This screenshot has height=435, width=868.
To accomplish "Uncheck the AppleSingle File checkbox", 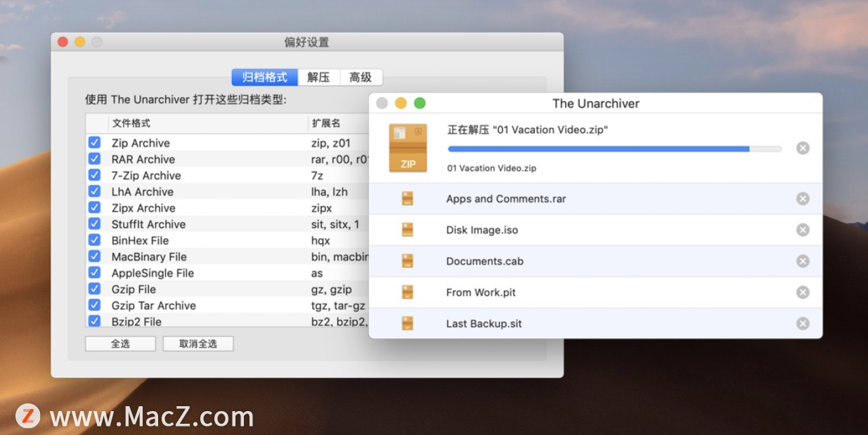I will coord(94,273).
